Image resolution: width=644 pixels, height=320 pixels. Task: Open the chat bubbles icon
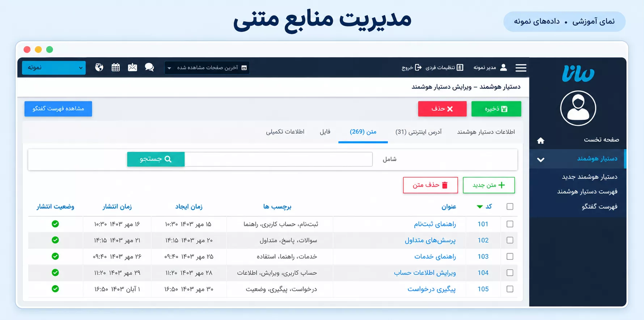coord(149,67)
